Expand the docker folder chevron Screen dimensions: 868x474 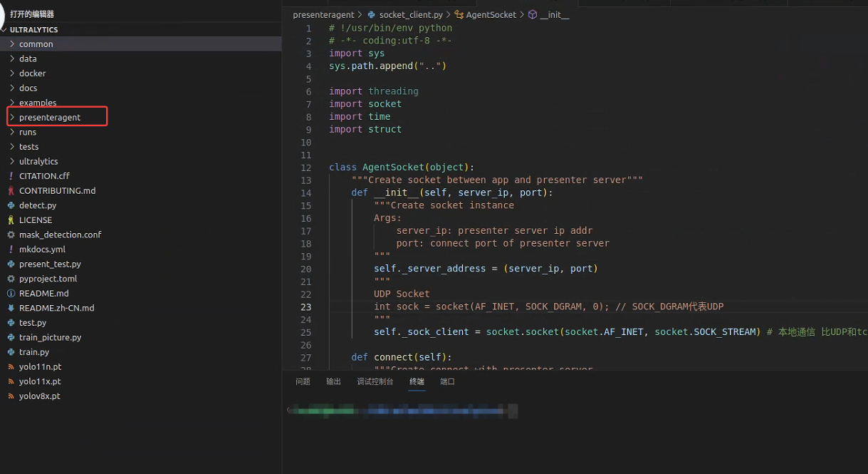tap(11, 73)
